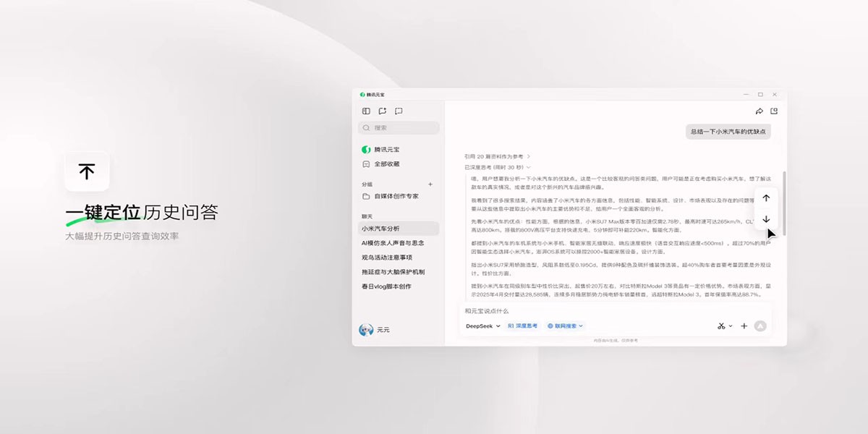Click the round send button
The width and height of the screenshot is (868, 434).
coord(759,326)
